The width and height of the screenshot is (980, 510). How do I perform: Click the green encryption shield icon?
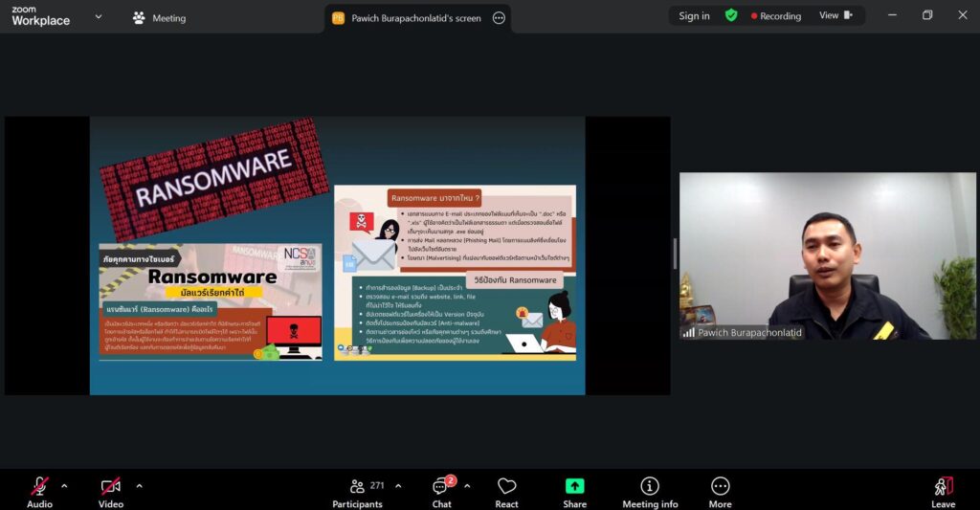[731, 15]
